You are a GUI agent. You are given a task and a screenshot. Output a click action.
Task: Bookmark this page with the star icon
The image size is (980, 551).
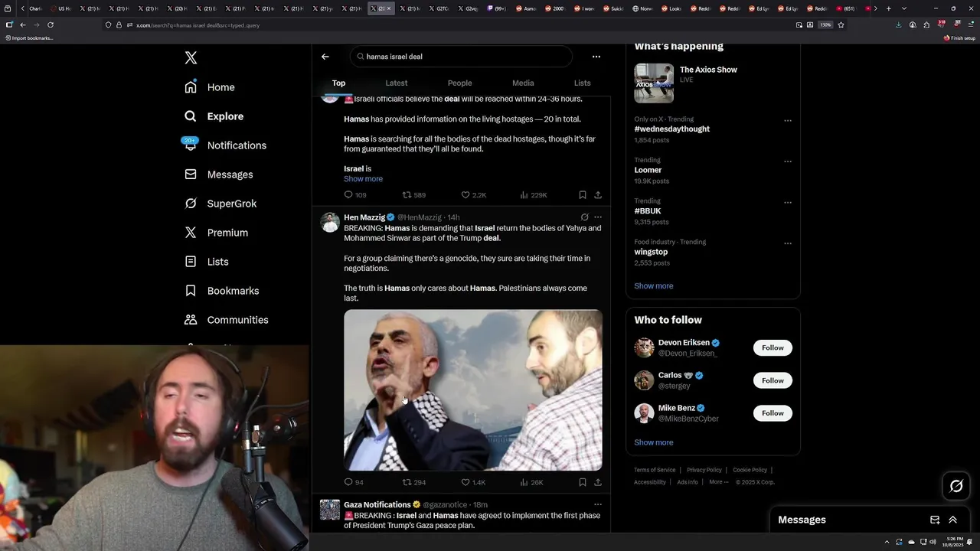click(841, 25)
